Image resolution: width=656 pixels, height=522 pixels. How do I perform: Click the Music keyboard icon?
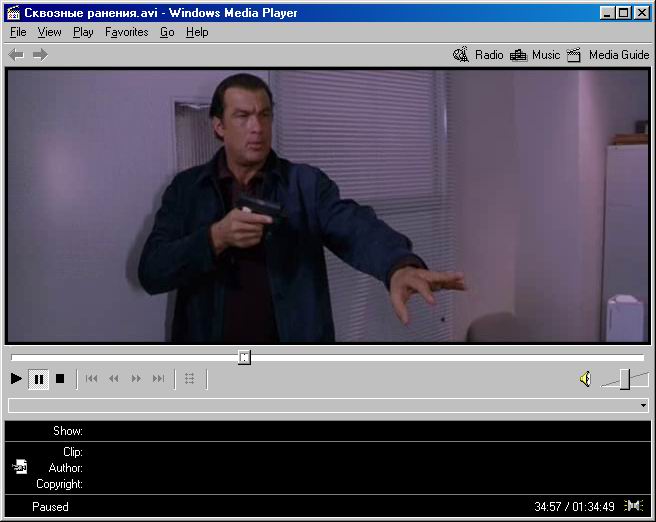pos(518,55)
